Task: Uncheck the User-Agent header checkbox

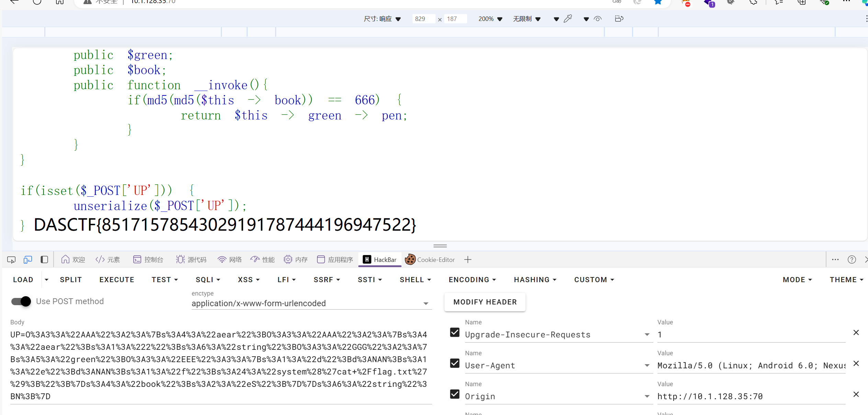Action: pos(455,363)
